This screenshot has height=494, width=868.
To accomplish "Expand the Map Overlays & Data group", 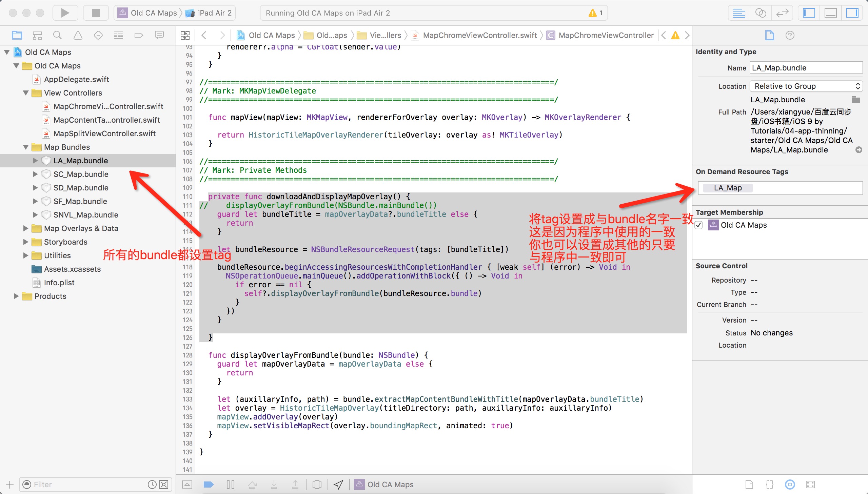I will (x=26, y=229).
